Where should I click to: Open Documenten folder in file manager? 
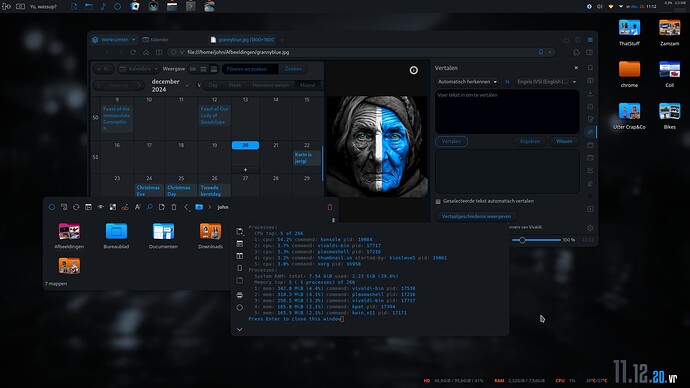point(163,236)
